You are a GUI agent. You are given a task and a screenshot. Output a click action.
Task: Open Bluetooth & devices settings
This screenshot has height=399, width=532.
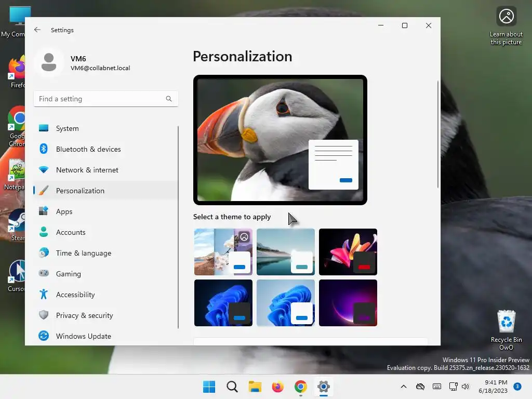click(105, 149)
